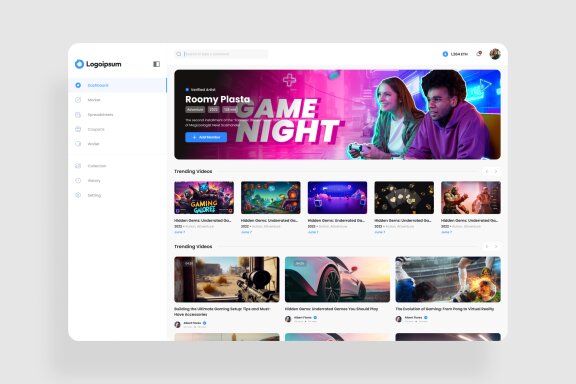Open the soccer fireball video thumbnail
This screenshot has height=384, width=576.
point(448,279)
